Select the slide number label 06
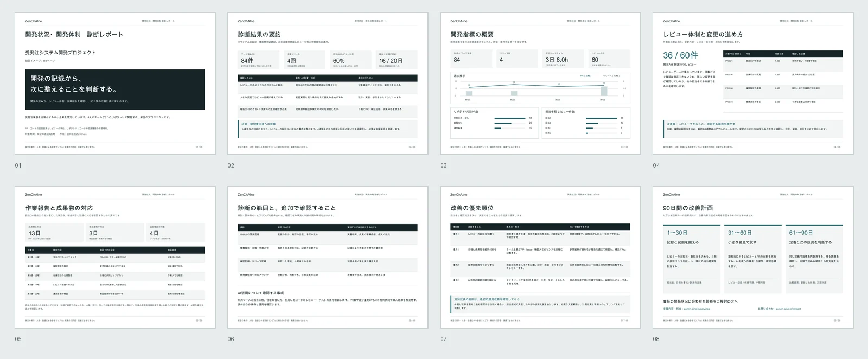This screenshot has height=359, width=868. tap(231, 339)
